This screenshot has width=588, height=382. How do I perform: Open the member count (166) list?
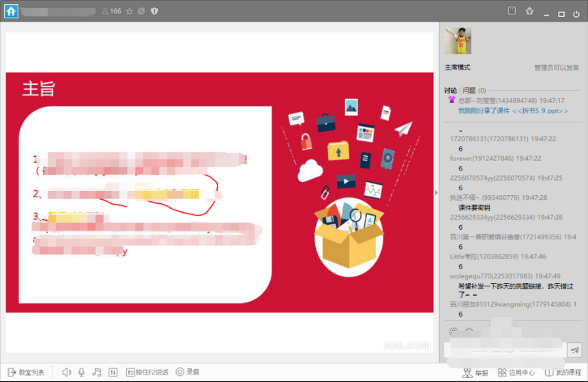tap(111, 11)
